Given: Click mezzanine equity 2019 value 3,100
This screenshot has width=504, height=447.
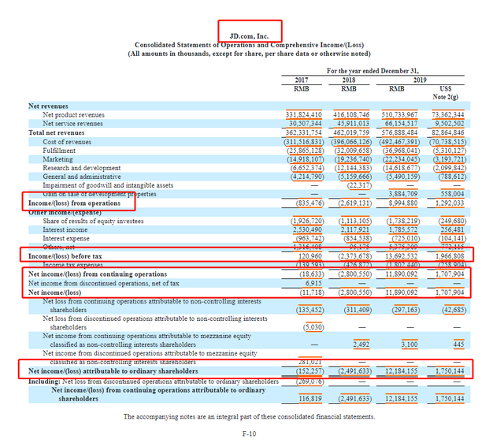Looking at the screenshot, I should click(409, 345).
